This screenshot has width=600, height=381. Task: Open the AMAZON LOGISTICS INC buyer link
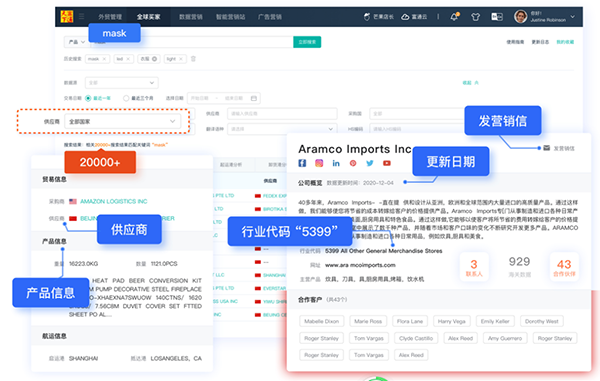pos(114,201)
